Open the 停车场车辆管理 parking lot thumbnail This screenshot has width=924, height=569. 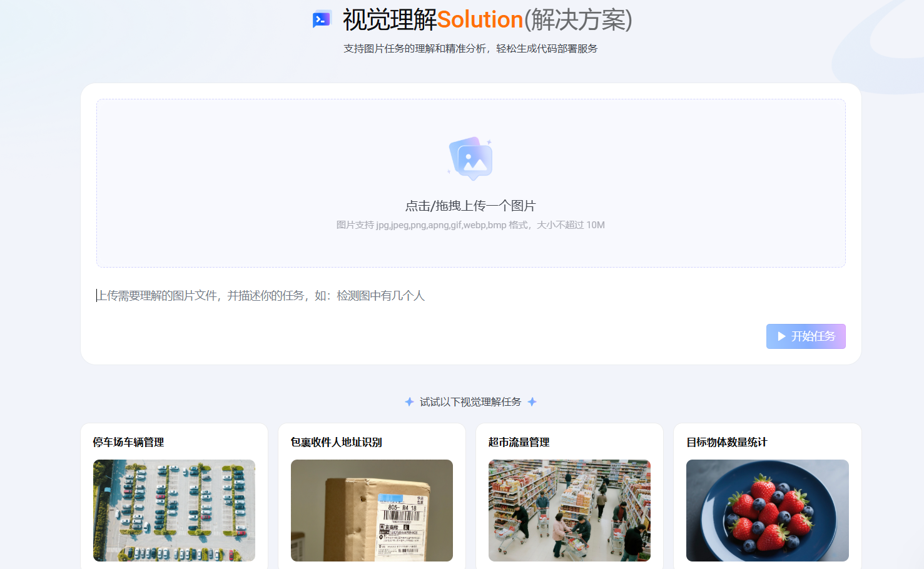[174, 510]
